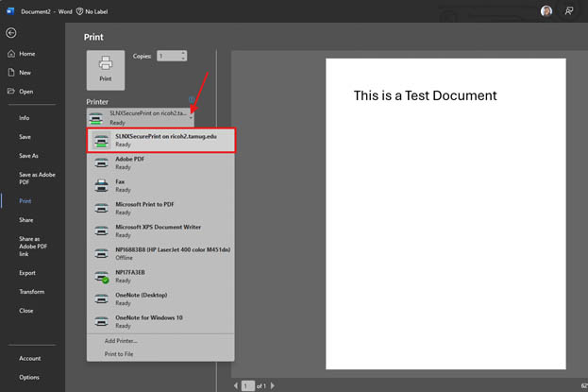Click Print to File option
The width and height of the screenshot is (588, 392).
[119, 354]
